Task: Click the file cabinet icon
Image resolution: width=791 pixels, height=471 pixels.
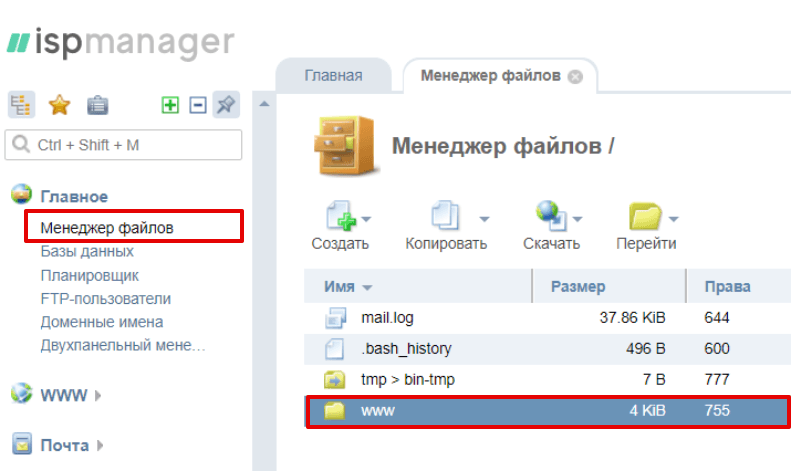Action: tap(346, 146)
